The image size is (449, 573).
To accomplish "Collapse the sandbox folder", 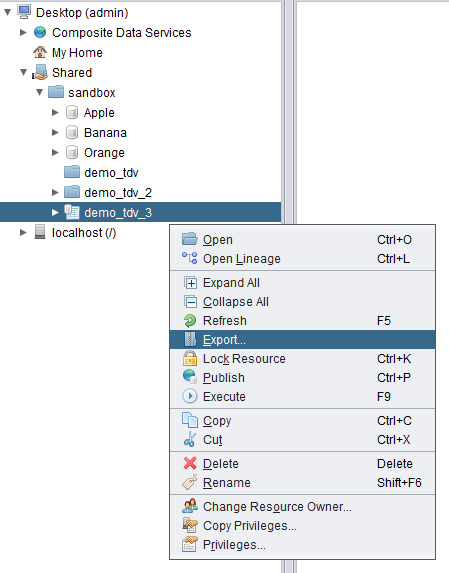I will pyautogui.click(x=39, y=92).
